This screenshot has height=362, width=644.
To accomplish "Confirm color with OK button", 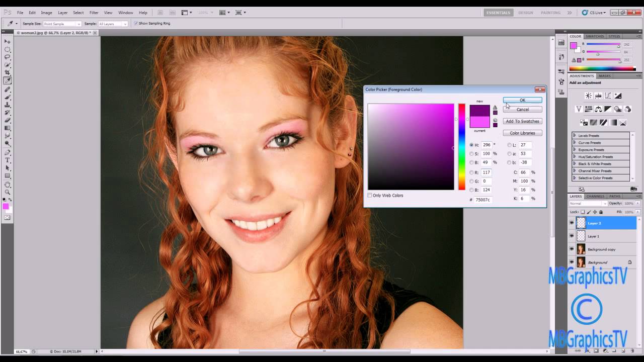I will point(522,100).
